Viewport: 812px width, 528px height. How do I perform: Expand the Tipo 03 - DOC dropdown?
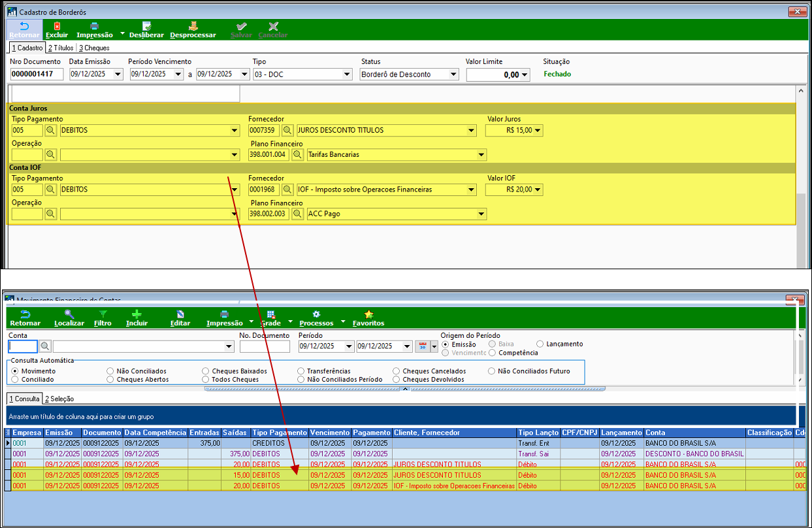tap(347, 74)
